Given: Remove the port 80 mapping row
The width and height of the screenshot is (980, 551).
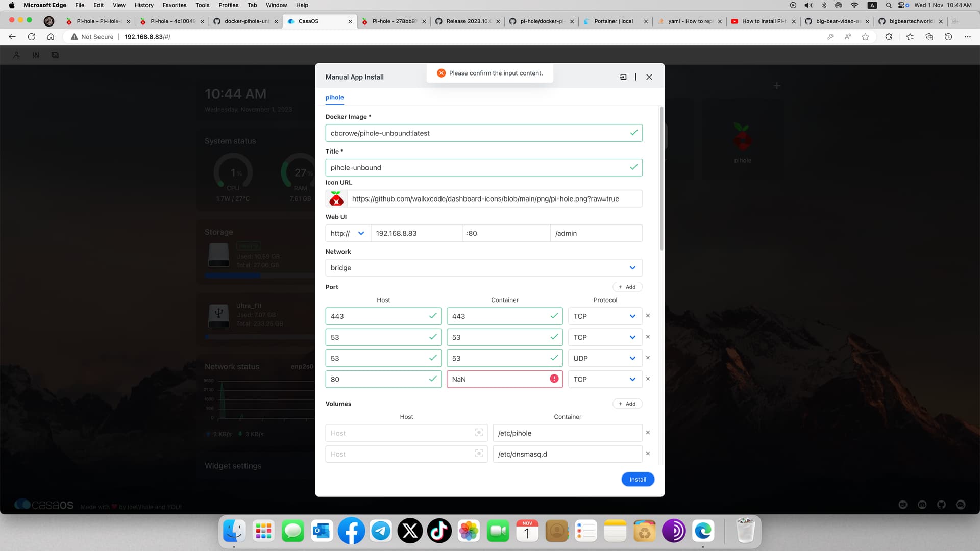Looking at the screenshot, I should [x=648, y=379].
